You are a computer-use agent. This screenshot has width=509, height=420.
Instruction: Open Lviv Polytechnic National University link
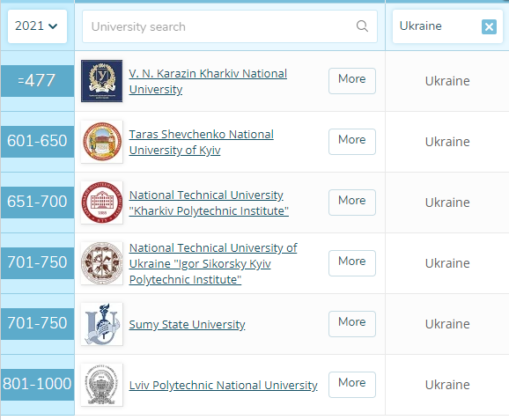223,385
